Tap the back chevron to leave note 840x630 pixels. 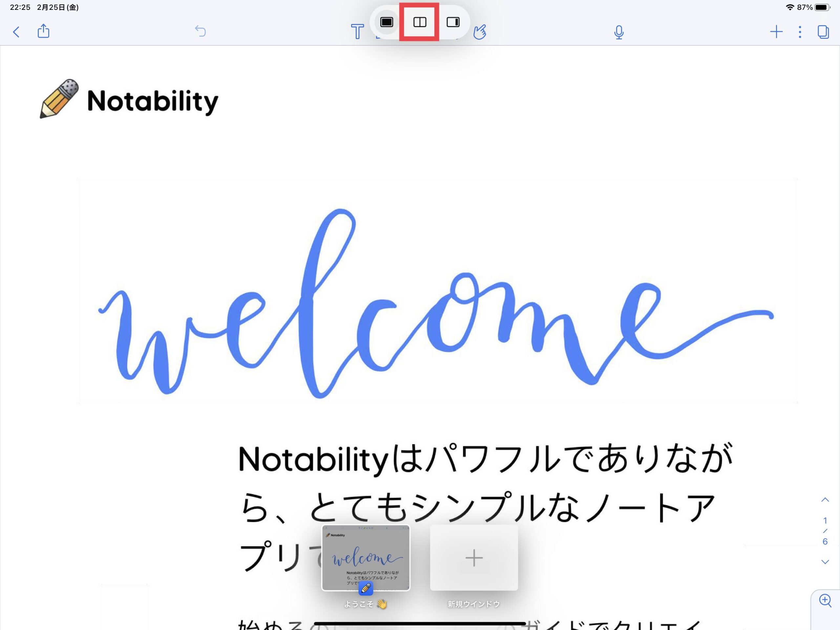pyautogui.click(x=16, y=32)
